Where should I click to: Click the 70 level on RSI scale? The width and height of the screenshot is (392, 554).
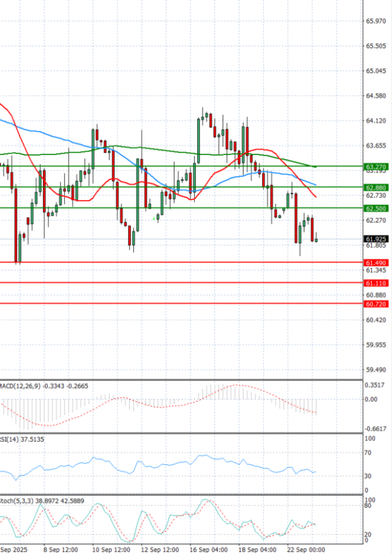click(368, 453)
